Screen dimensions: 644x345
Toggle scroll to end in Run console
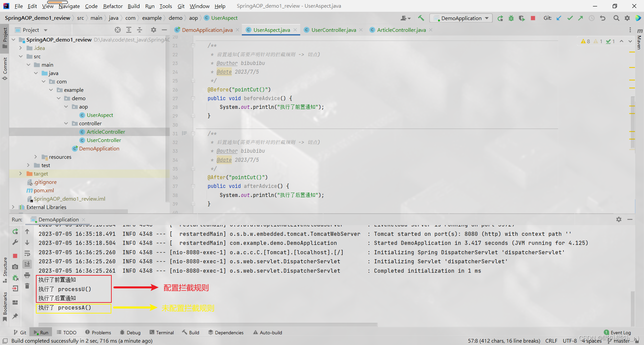point(27,264)
